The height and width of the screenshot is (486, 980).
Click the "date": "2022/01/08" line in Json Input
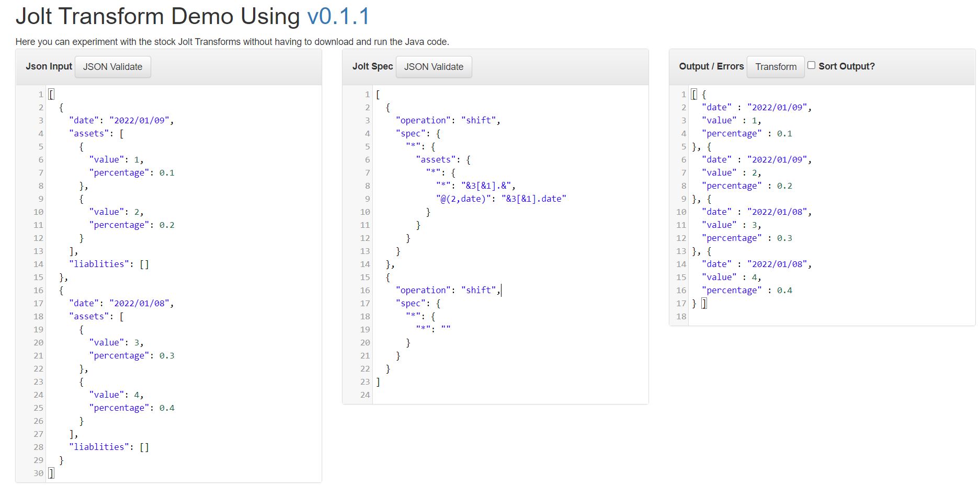tap(121, 303)
